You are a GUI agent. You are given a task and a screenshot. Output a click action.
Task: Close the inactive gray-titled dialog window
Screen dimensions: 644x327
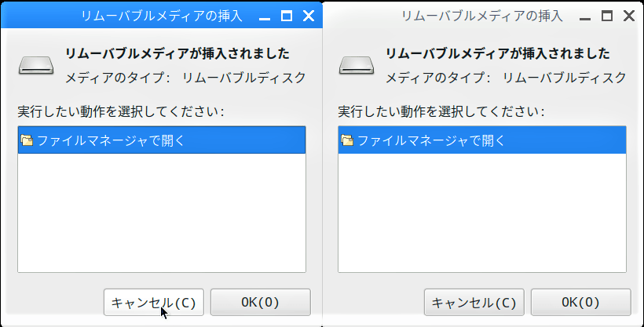pyautogui.click(x=629, y=16)
